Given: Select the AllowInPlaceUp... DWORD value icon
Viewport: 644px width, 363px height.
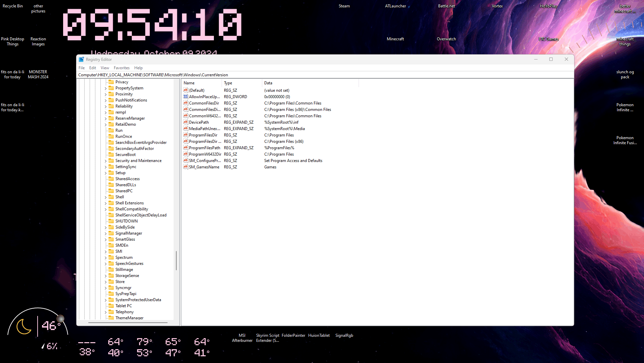Looking at the screenshot, I should tap(186, 96).
